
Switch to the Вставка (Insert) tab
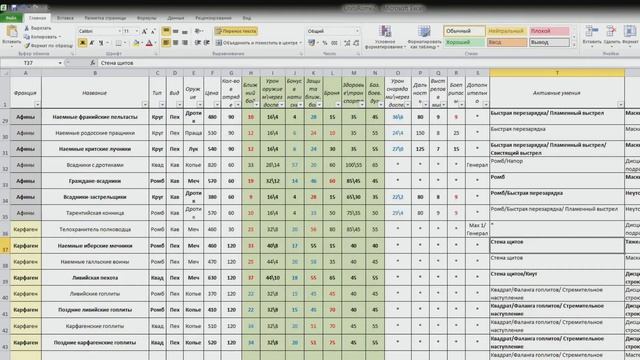pyautogui.click(x=65, y=18)
